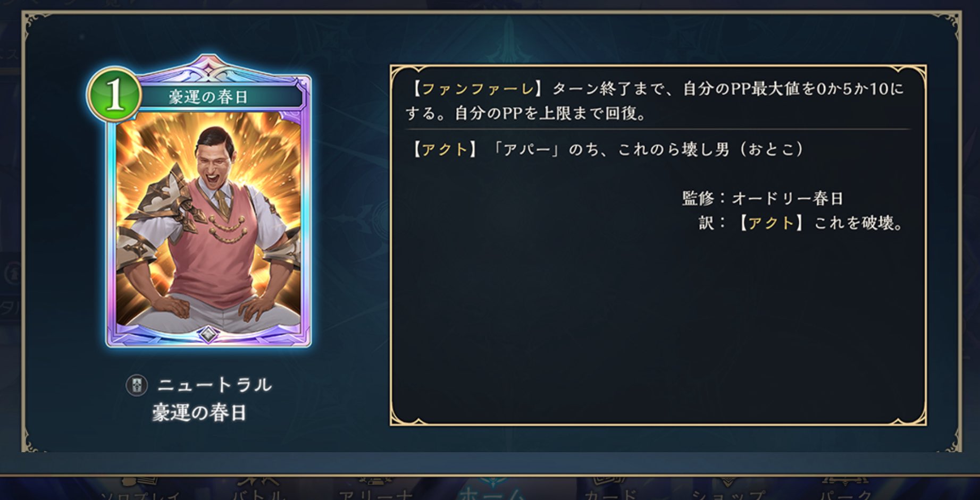Click the バトル tab icon
This screenshot has height=500, width=980.
tap(258, 480)
